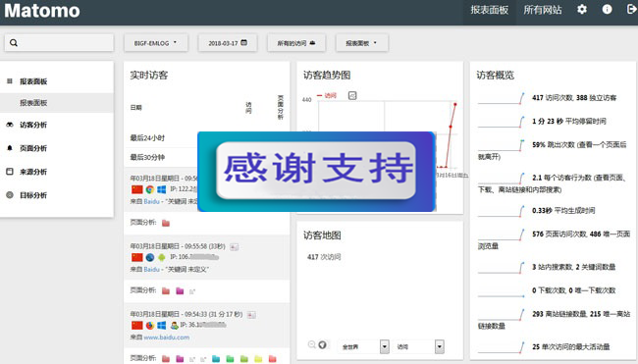Image resolution: width=638 pixels, height=364 pixels.
Task: Open the 所有的访问 segment selector
Action: point(296,43)
